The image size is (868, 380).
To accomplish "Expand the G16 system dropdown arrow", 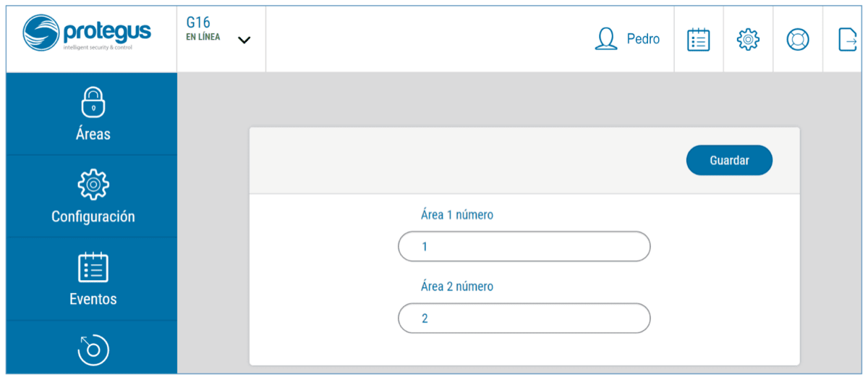I will [x=244, y=40].
